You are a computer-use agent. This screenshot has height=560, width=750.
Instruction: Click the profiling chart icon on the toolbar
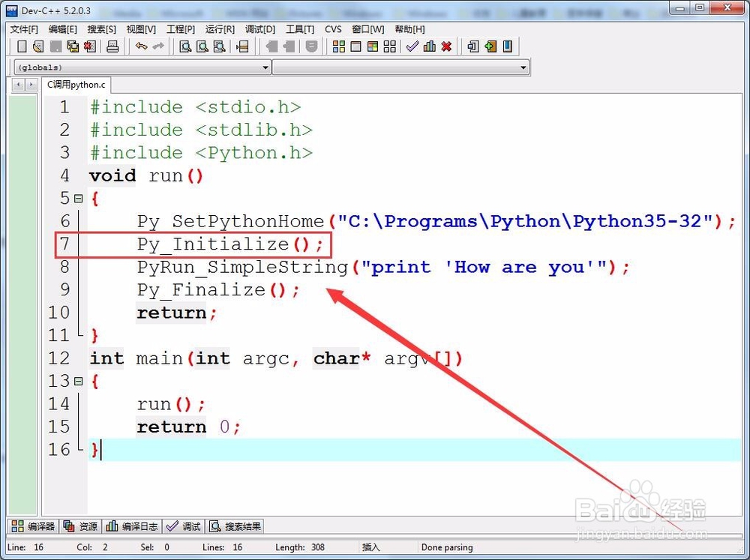pos(429,46)
